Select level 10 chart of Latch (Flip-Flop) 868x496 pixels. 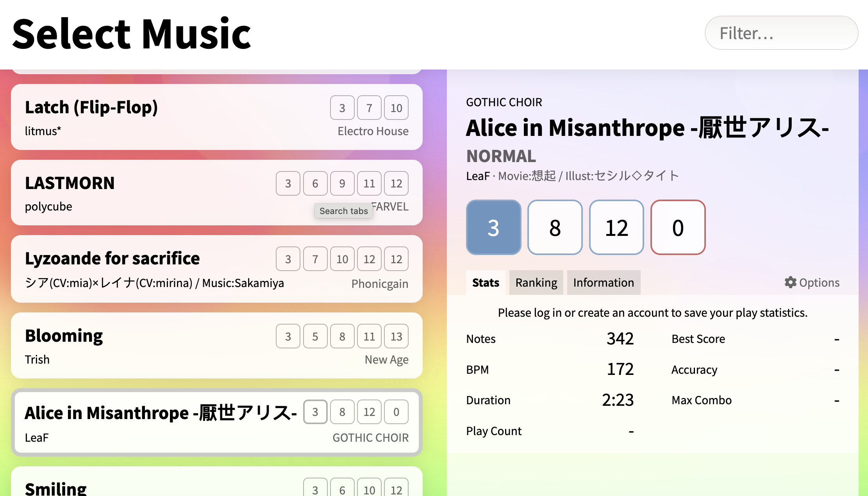click(x=396, y=108)
